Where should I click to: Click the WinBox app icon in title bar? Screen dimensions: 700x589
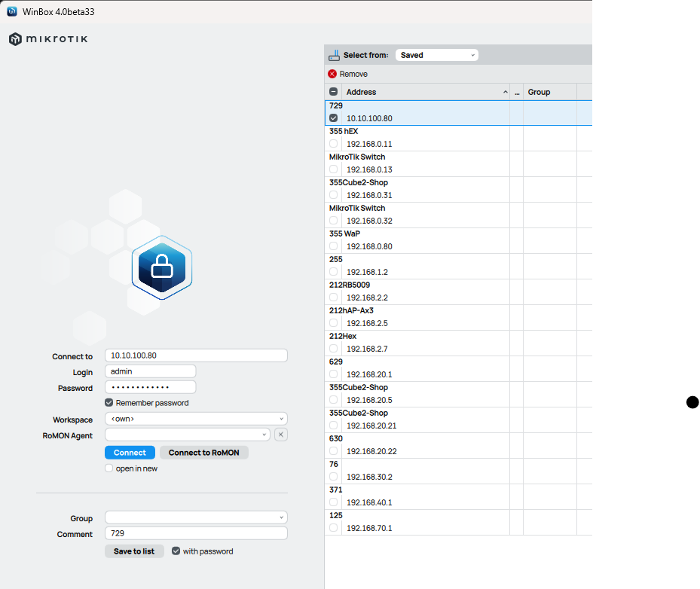point(12,11)
